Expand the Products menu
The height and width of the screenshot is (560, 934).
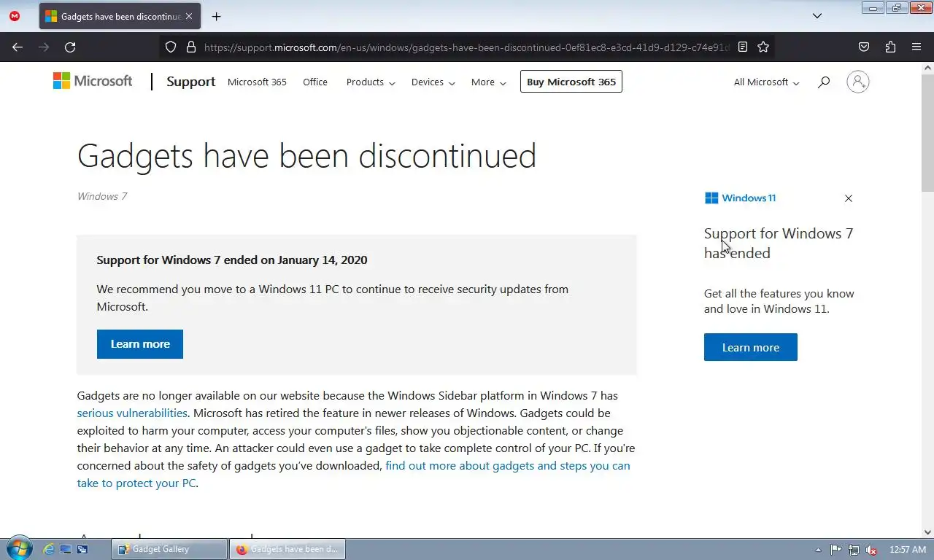(x=371, y=82)
